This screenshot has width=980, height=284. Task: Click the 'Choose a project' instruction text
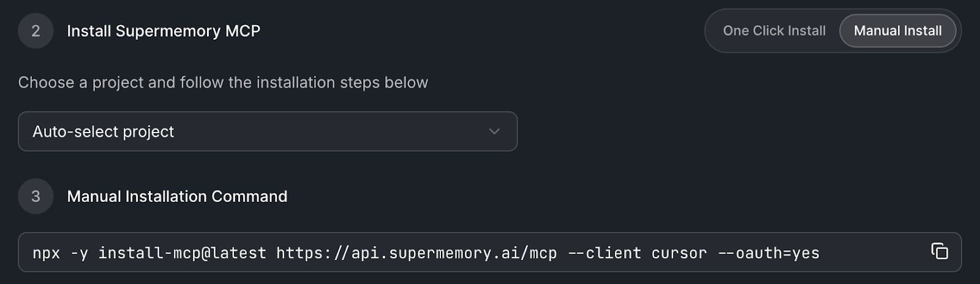[223, 82]
